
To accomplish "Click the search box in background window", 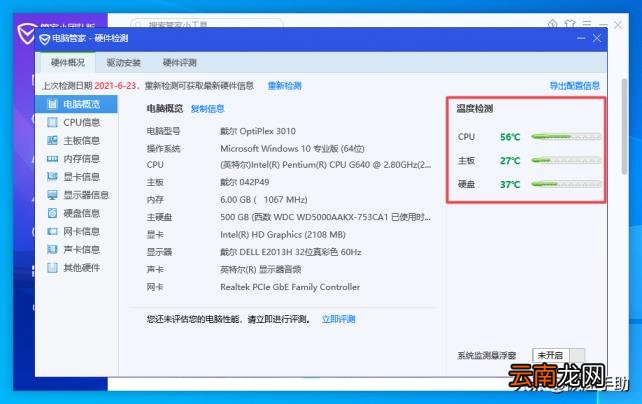I will [x=207, y=24].
